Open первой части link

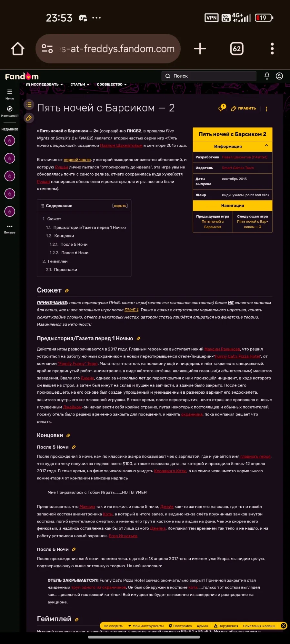click(77, 159)
